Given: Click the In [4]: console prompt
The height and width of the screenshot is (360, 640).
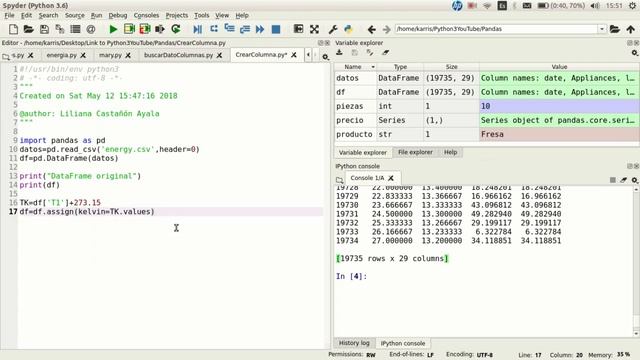Looking at the screenshot, I should (x=351, y=276).
